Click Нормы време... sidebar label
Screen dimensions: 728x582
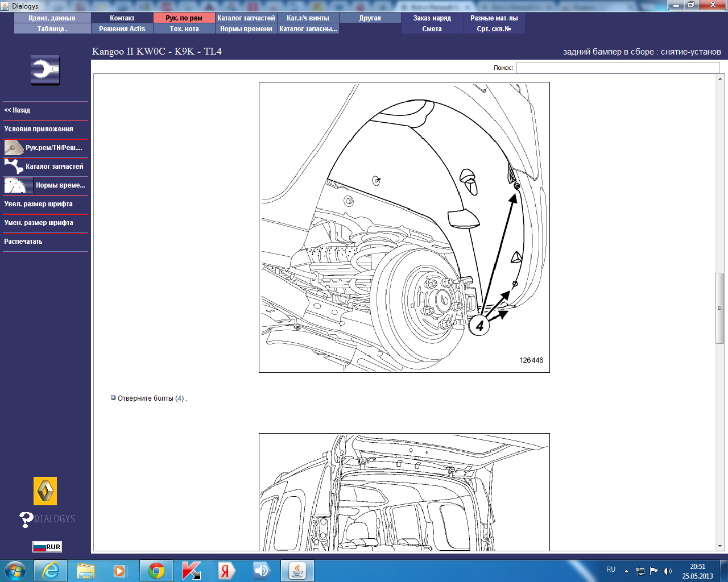coord(60,185)
